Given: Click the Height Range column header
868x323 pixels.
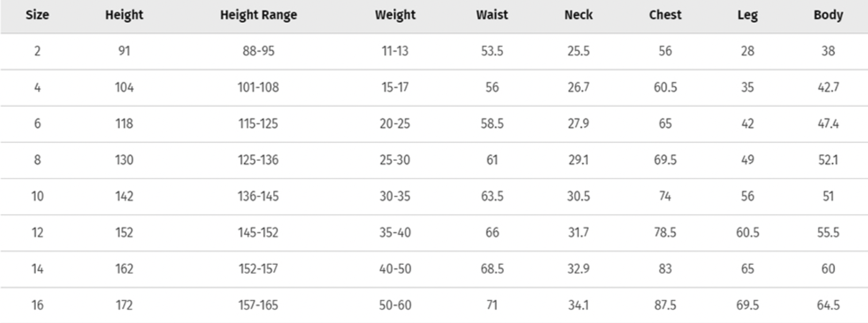Looking at the screenshot, I should [x=258, y=16].
